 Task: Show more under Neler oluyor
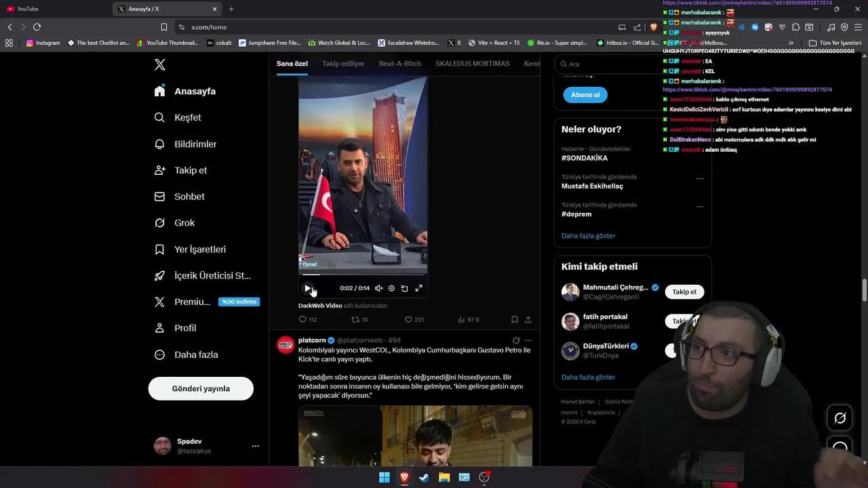pos(589,236)
